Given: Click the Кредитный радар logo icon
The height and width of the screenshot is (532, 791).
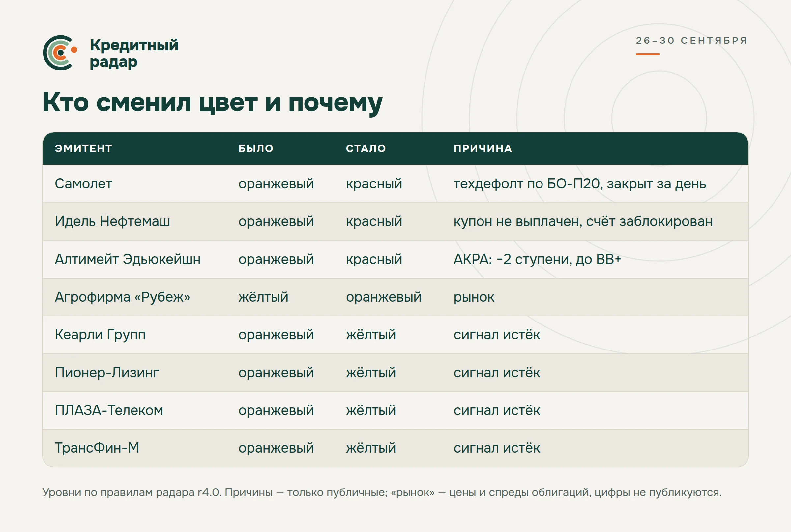Looking at the screenshot, I should click(60, 53).
